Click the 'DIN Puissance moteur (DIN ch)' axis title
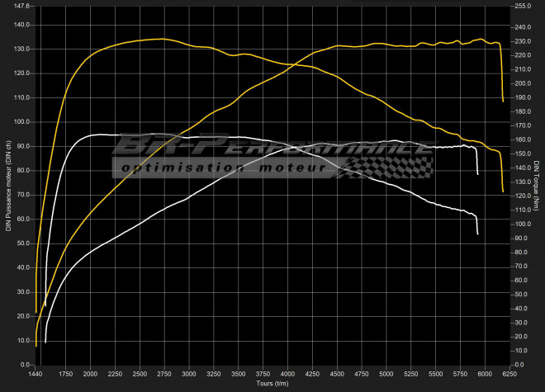The width and height of the screenshot is (545, 392). tap(9, 186)
